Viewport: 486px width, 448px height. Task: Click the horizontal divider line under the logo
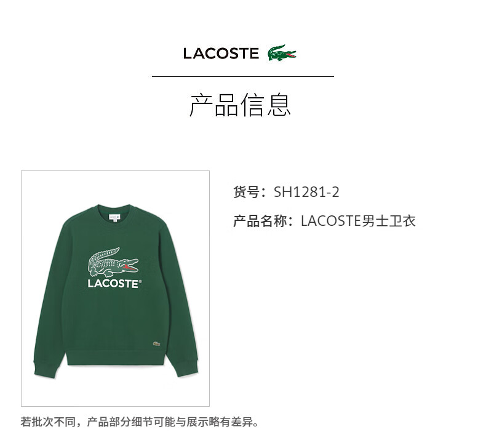pyautogui.click(x=242, y=76)
